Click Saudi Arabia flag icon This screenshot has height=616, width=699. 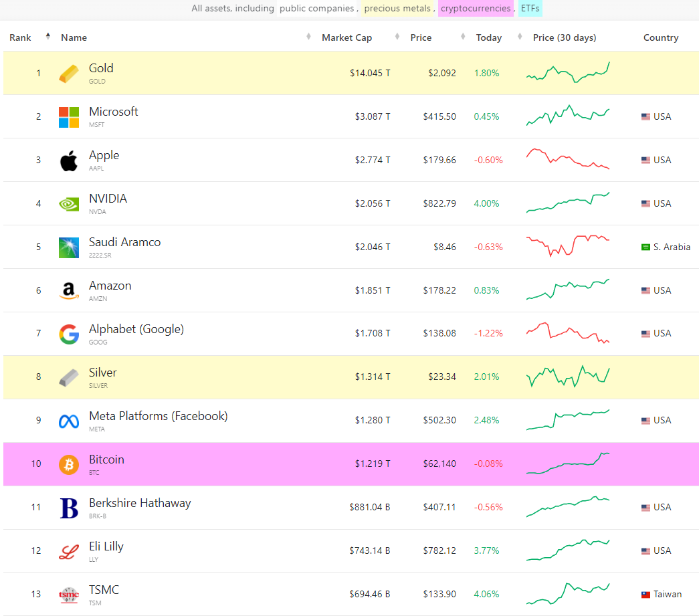pyautogui.click(x=645, y=247)
